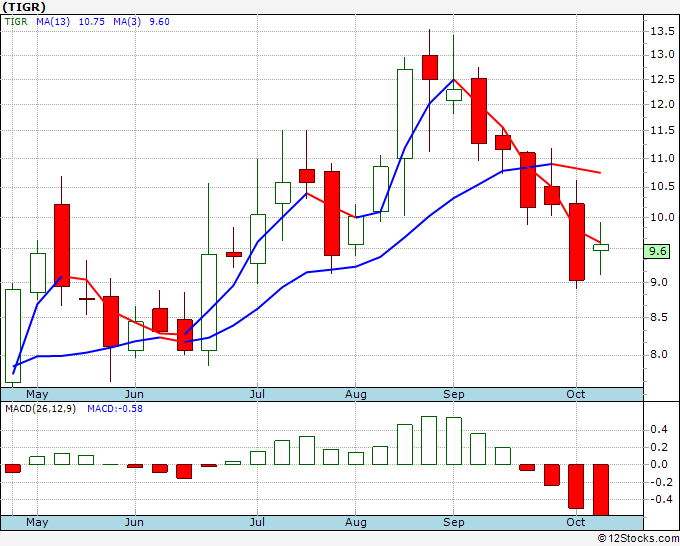Select the tall hollow mid-August candle reaching 12.7
Screen dimensions: 680x546
[405, 114]
